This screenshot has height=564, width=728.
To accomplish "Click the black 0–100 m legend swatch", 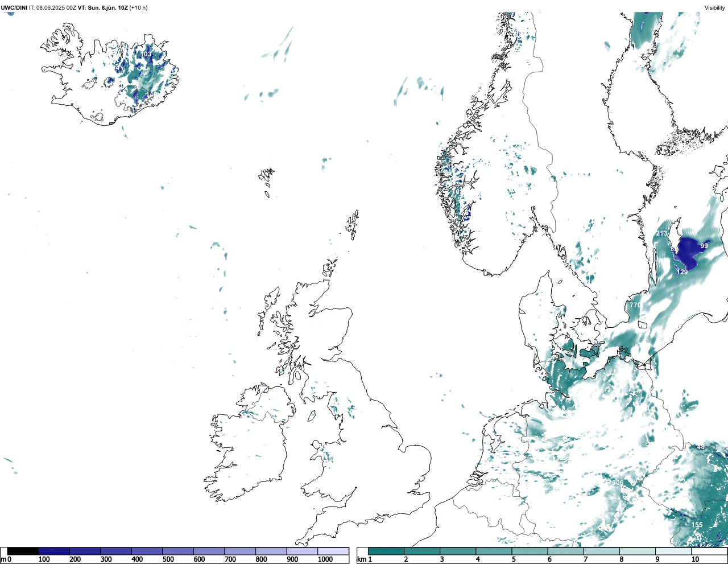I will pos(23,551).
